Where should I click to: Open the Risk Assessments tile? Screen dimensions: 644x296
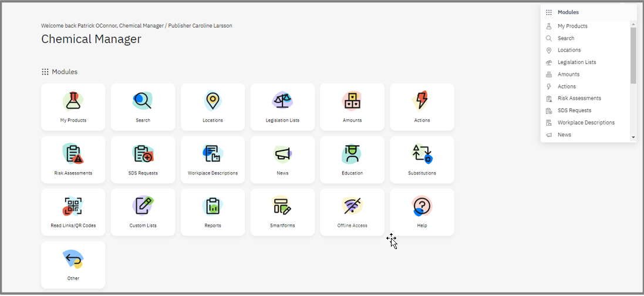pos(73,159)
